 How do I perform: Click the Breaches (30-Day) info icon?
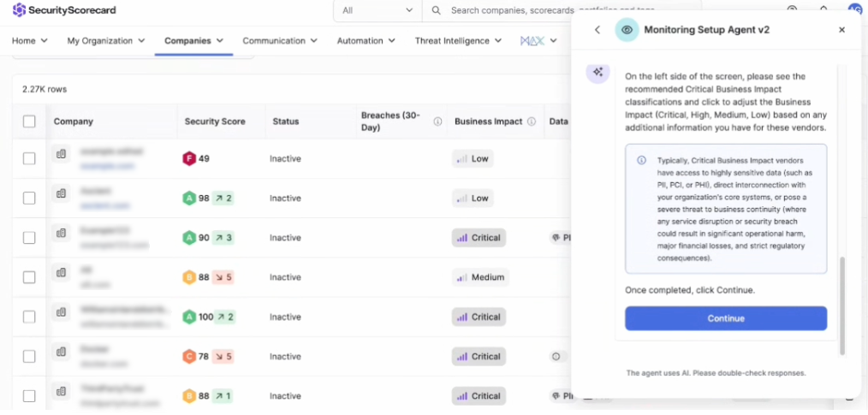coord(438,122)
